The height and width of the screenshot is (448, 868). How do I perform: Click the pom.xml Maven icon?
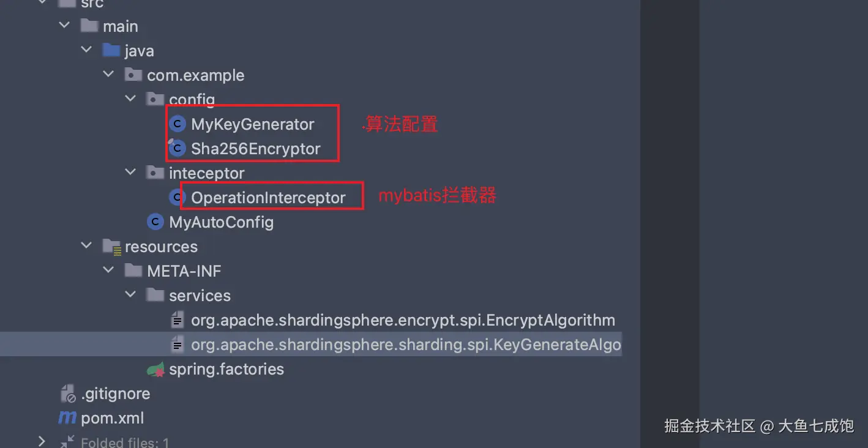tap(67, 418)
